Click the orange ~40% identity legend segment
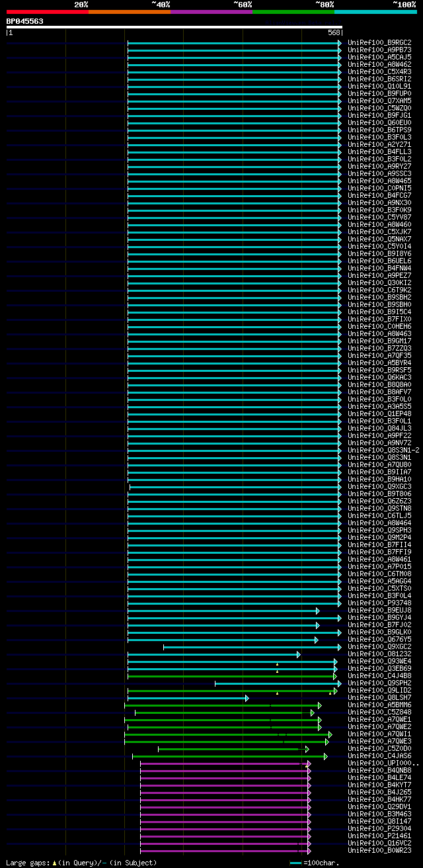 point(130,12)
